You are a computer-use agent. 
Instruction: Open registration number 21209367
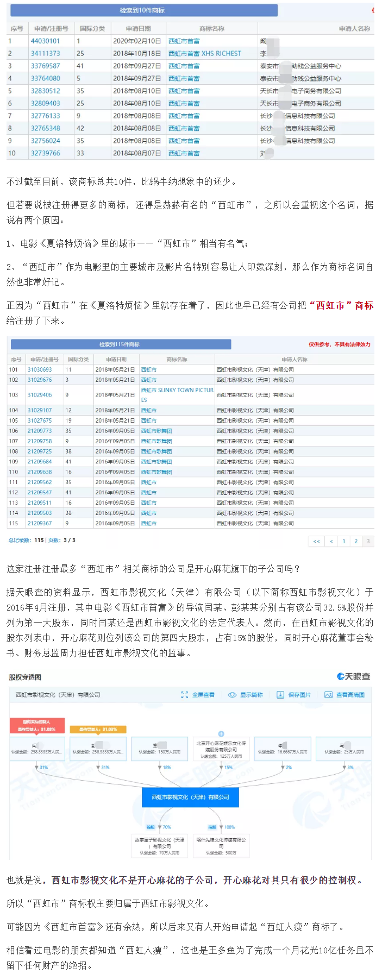40,523
